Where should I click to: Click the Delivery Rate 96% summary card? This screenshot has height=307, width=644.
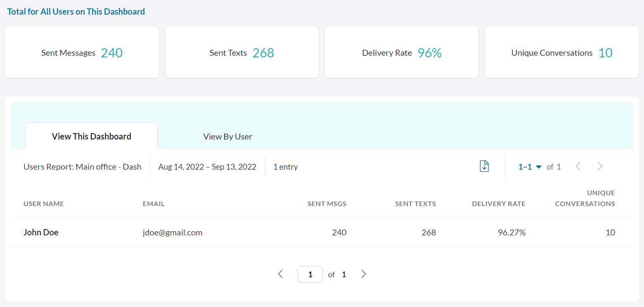(402, 53)
